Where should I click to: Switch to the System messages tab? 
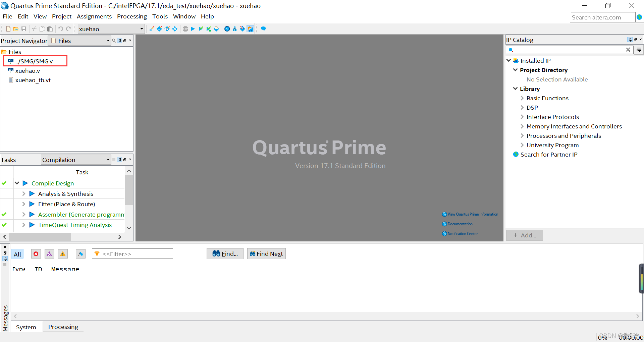(26, 327)
